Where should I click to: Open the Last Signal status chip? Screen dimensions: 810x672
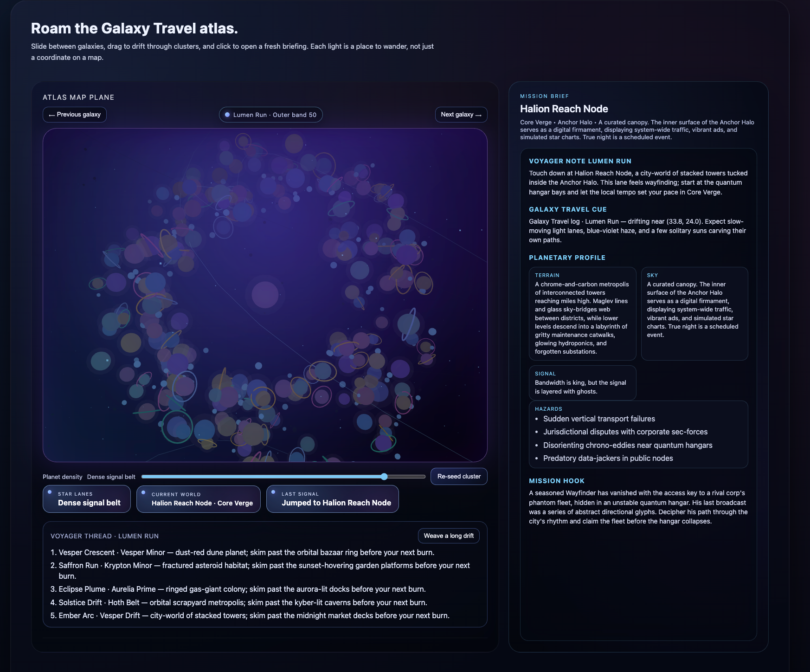pyautogui.click(x=332, y=499)
